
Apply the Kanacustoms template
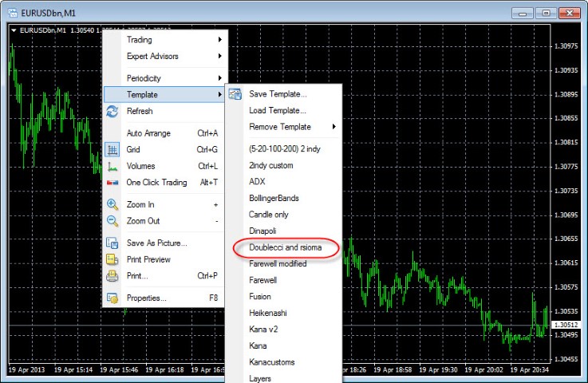pos(283,362)
